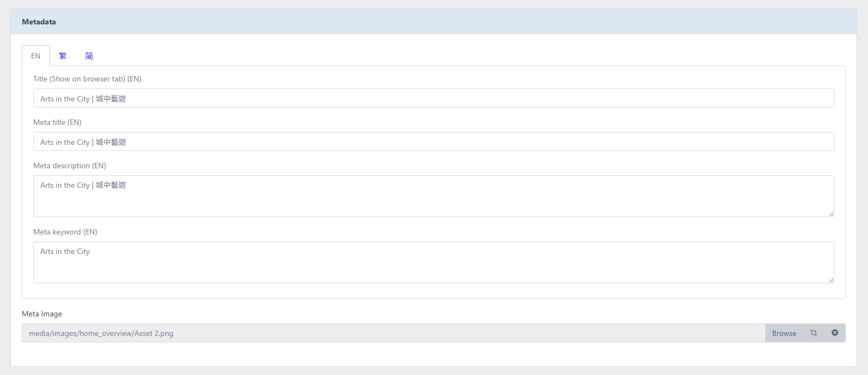Image resolution: width=868 pixels, height=375 pixels.
Task: Click the Metadata panel header
Action: [39, 22]
